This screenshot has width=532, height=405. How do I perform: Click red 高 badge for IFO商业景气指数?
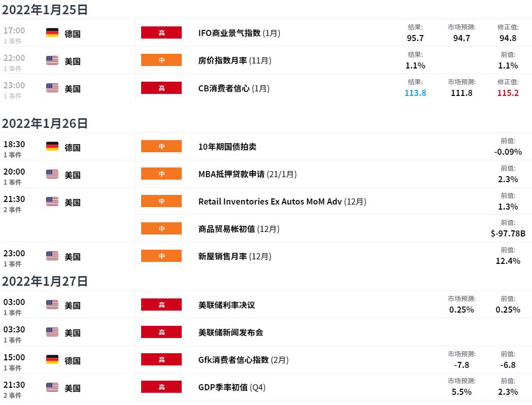[x=161, y=32]
